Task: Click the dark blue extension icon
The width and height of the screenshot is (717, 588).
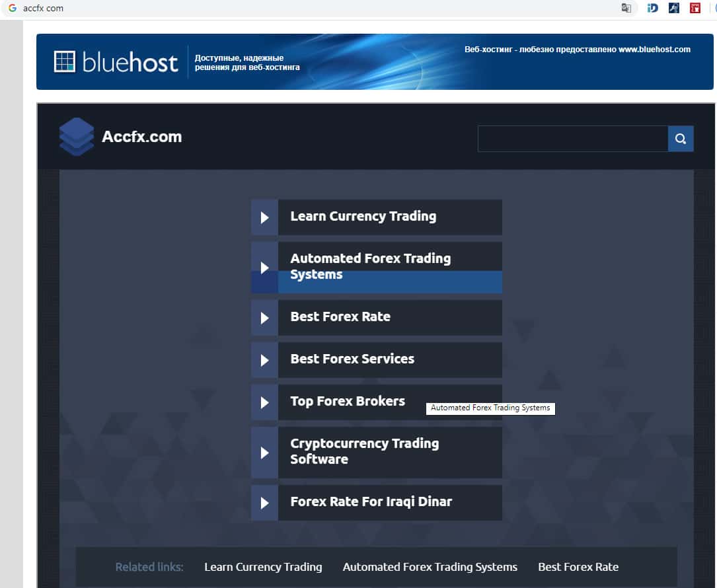Action: point(673,9)
